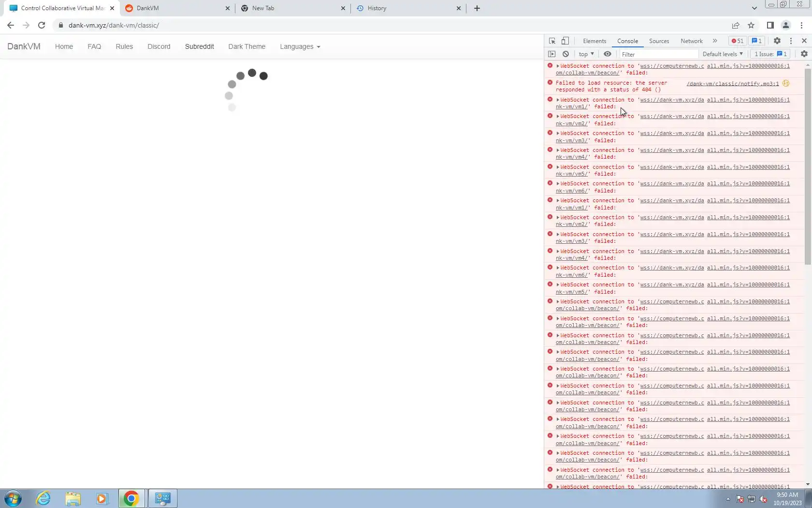Show more DevTools tabs with the chevron
This screenshot has width=812, height=508.
click(x=715, y=41)
